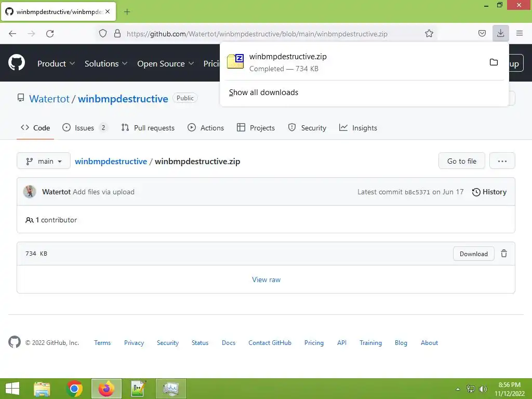Click the Terms footer link
The width and height of the screenshot is (532, 399).
102,343
